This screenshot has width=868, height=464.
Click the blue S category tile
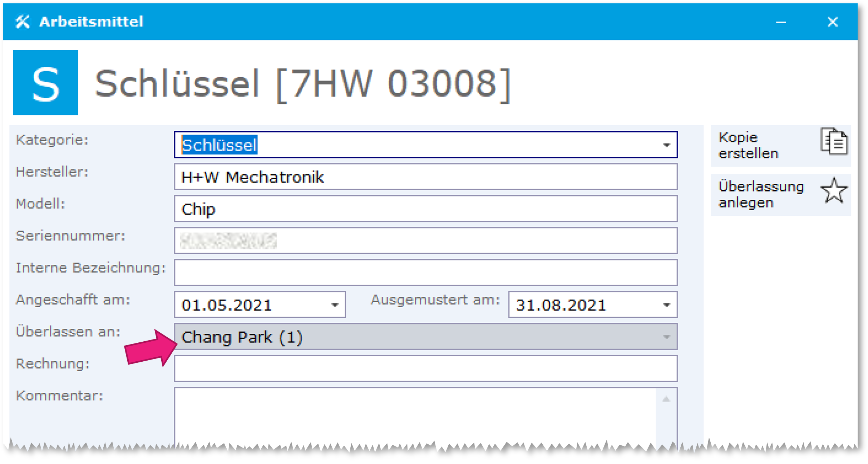click(46, 83)
